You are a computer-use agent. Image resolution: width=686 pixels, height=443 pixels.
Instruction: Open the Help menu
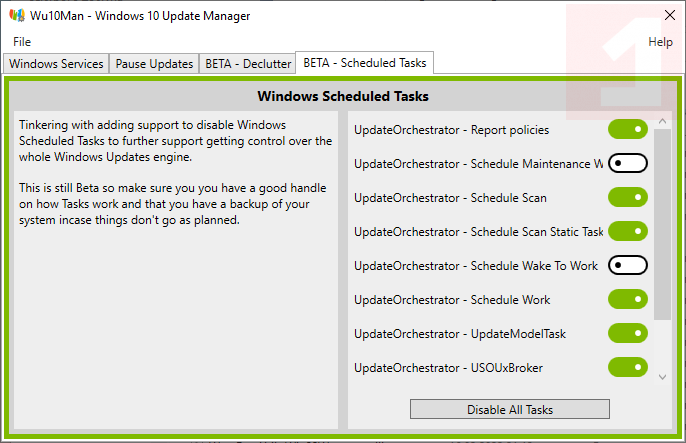click(660, 42)
